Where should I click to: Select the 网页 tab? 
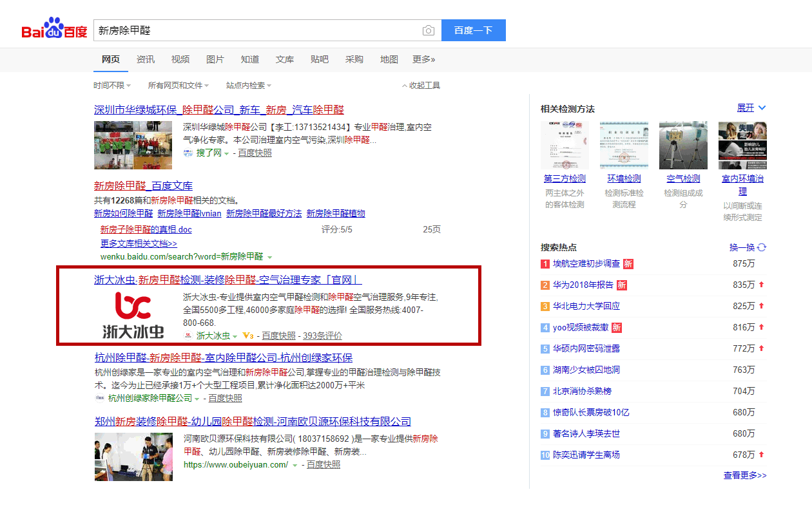pyautogui.click(x=111, y=59)
